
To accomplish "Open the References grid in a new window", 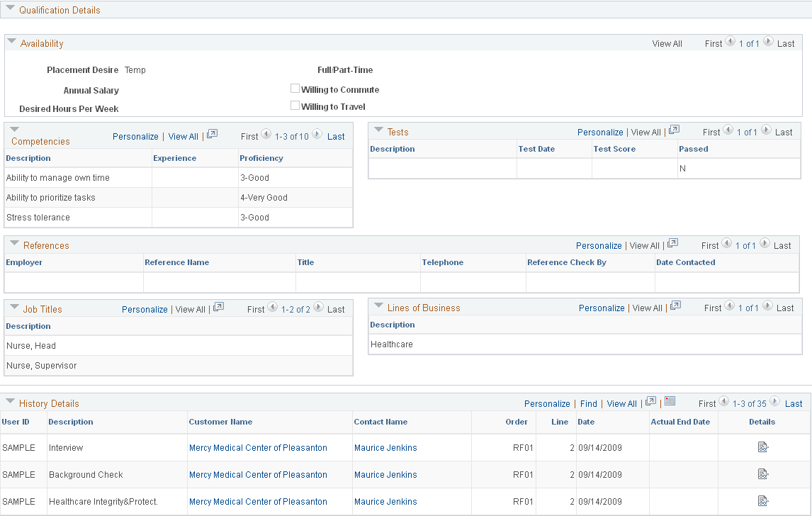I will tap(672, 244).
